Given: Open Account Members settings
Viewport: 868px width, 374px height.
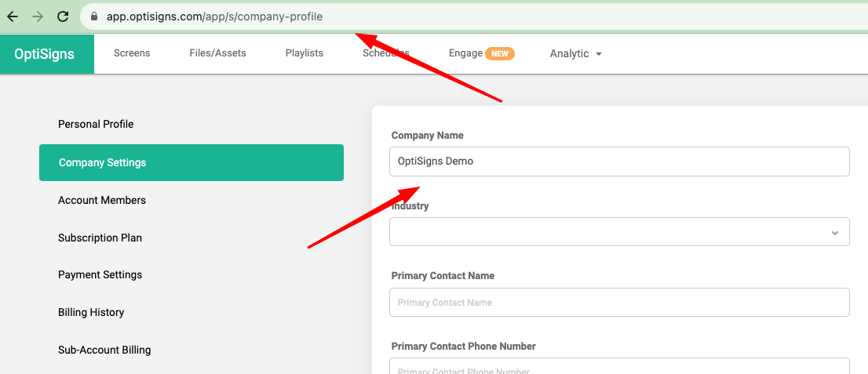Looking at the screenshot, I should pyautogui.click(x=102, y=200).
